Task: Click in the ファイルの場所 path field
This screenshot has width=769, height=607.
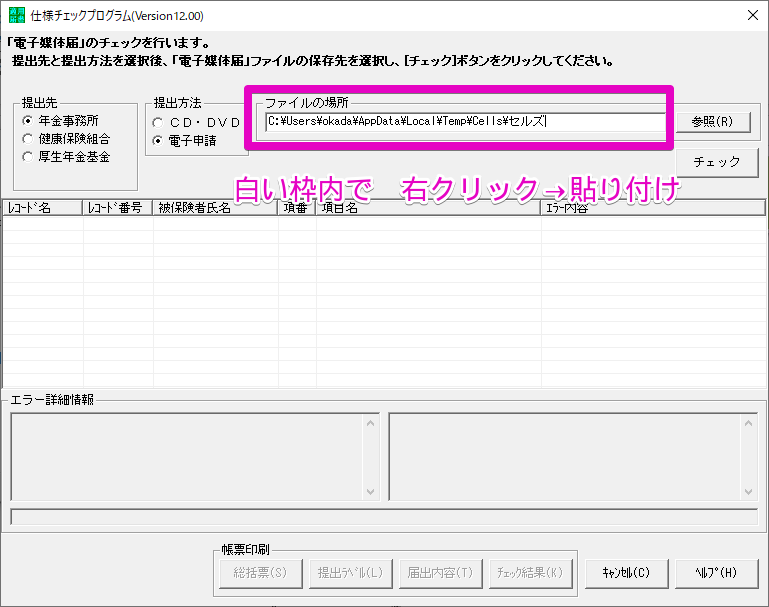Action: click(x=465, y=122)
